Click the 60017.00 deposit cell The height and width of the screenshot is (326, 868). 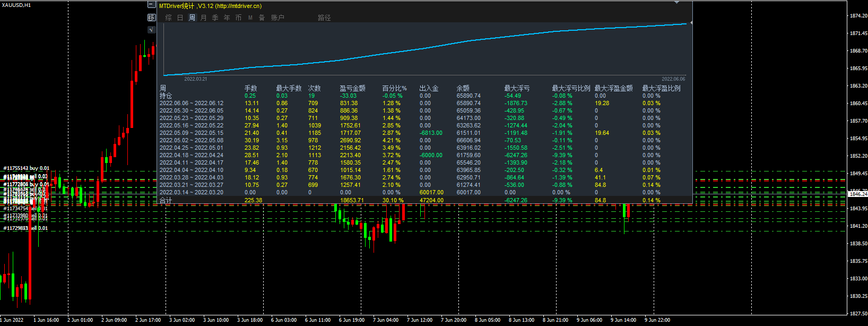tap(431, 192)
